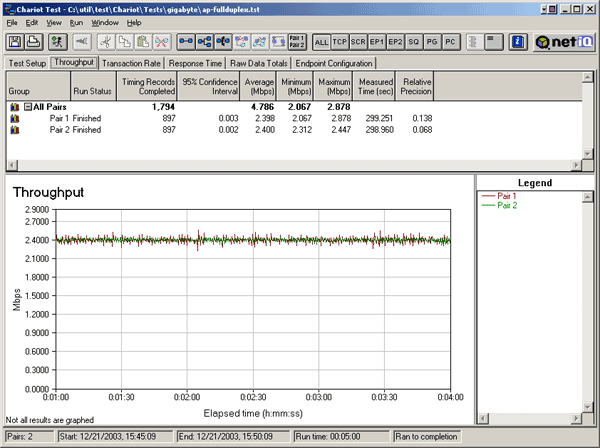Screen dimensions: 600x448
Task: Click the blue info/help icon in toolbar
Action: (x=518, y=42)
